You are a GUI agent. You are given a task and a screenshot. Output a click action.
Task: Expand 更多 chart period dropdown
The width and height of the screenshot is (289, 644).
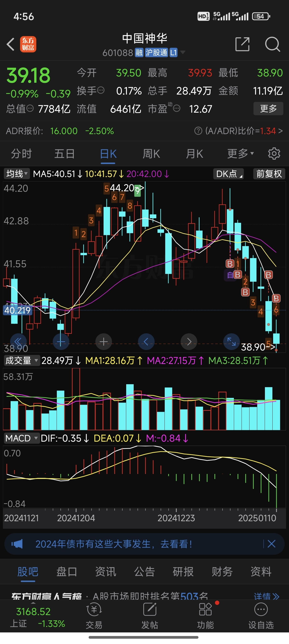(x=240, y=153)
